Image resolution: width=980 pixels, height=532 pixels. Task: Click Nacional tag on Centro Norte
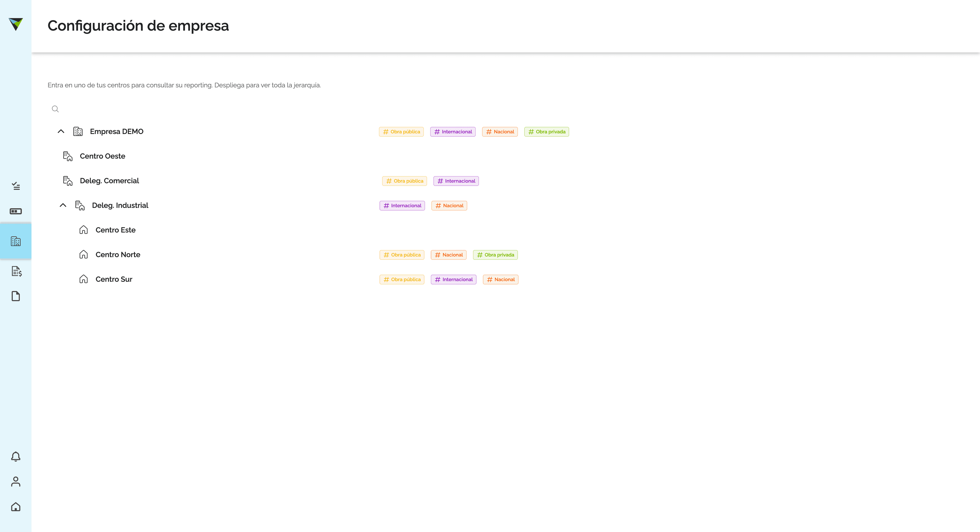449,255
